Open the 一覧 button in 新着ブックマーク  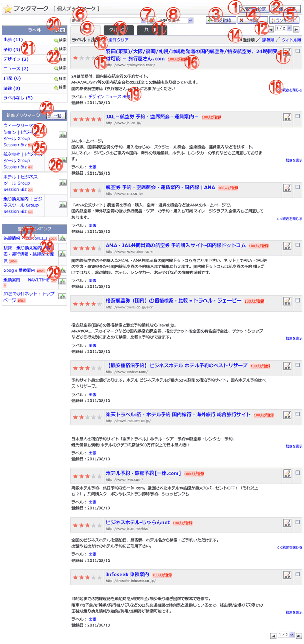click(x=56, y=116)
